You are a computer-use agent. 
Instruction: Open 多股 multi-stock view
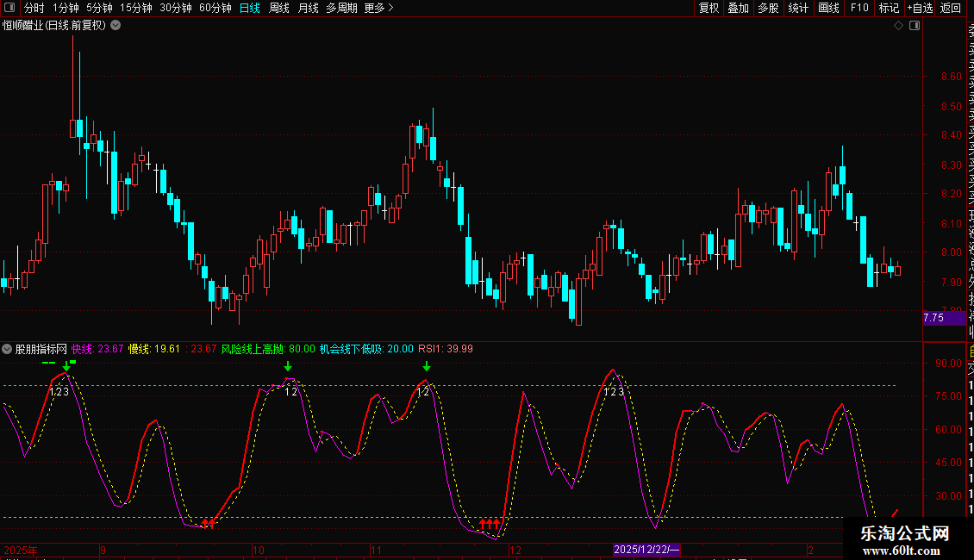pyautogui.click(x=768, y=8)
